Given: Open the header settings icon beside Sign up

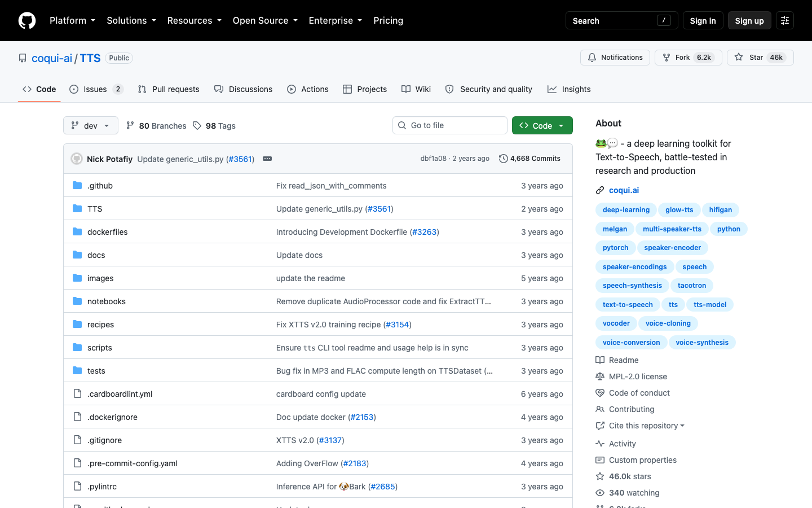Looking at the screenshot, I should (x=785, y=20).
